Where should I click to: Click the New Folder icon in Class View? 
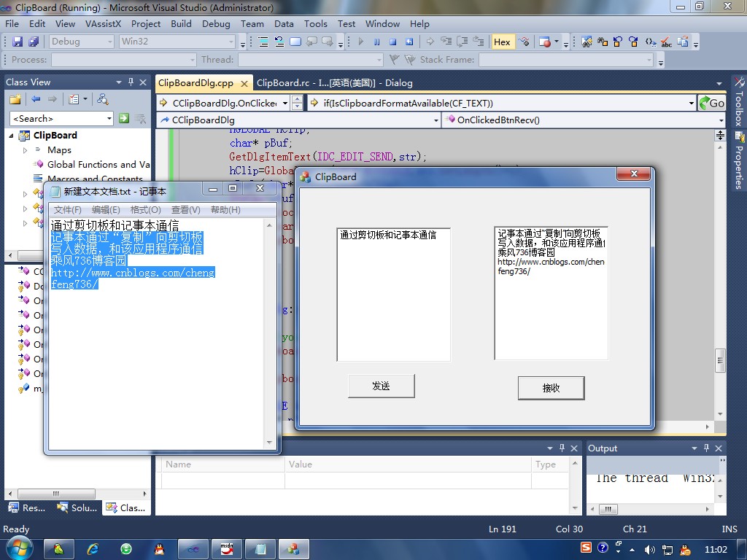click(x=15, y=99)
